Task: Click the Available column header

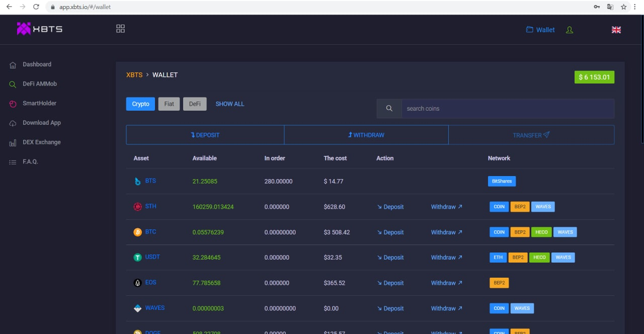Action: click(x=205, y=158)
